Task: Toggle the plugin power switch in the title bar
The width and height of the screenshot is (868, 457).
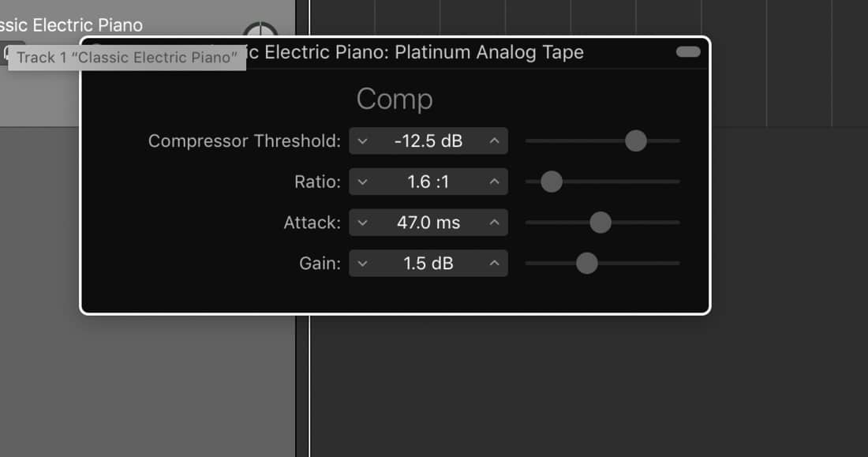Action: pos(687,51)
